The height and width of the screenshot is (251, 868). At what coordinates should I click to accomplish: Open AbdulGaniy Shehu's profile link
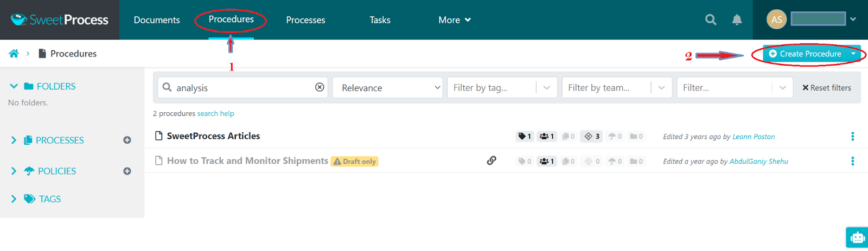tap(759, 162)
